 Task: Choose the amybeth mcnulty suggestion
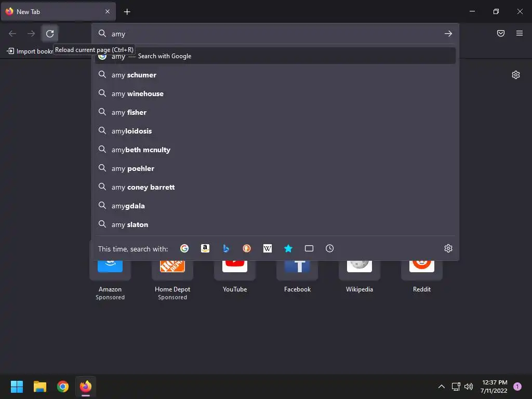click(x=275, y=149)
